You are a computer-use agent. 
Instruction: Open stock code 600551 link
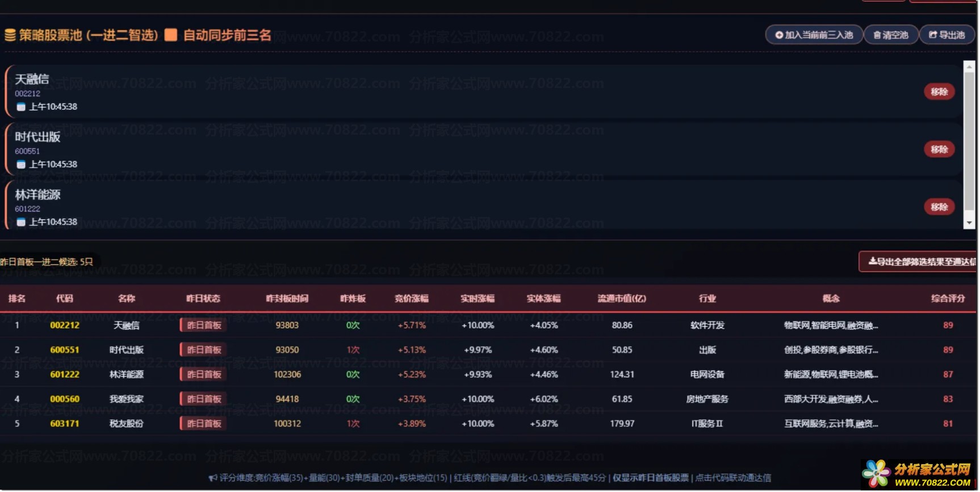tap(65, 350)
